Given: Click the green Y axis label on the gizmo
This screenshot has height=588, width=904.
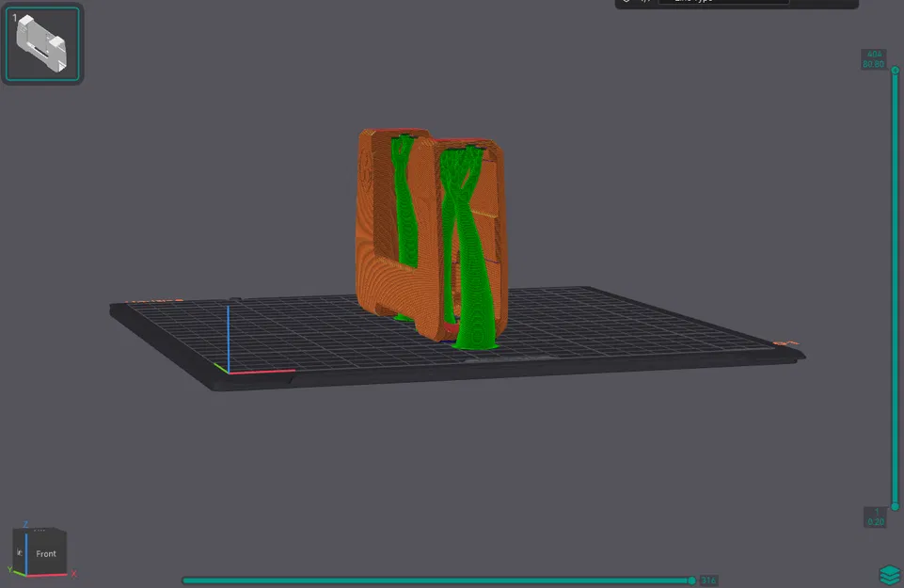Looking at the screenshot, I should tap(10, 569).
